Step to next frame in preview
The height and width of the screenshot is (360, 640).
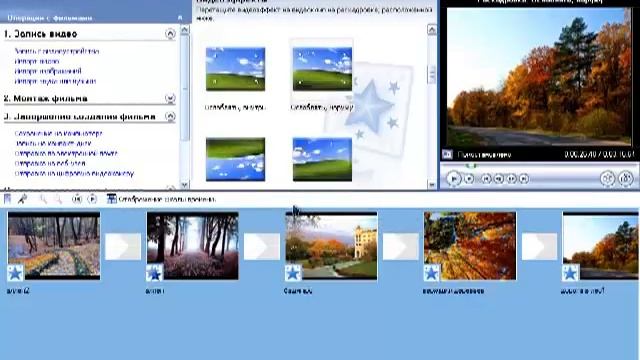pos(511,178)
